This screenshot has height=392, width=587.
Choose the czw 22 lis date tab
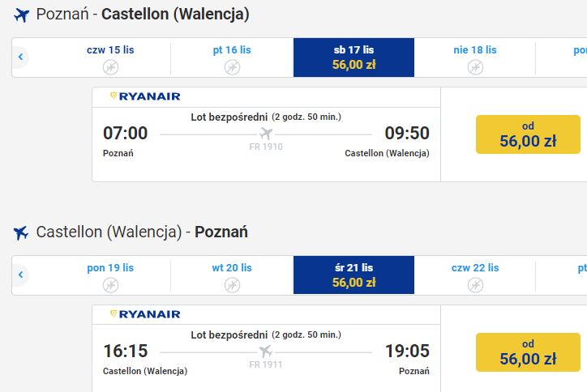click(x=475, y=275)
